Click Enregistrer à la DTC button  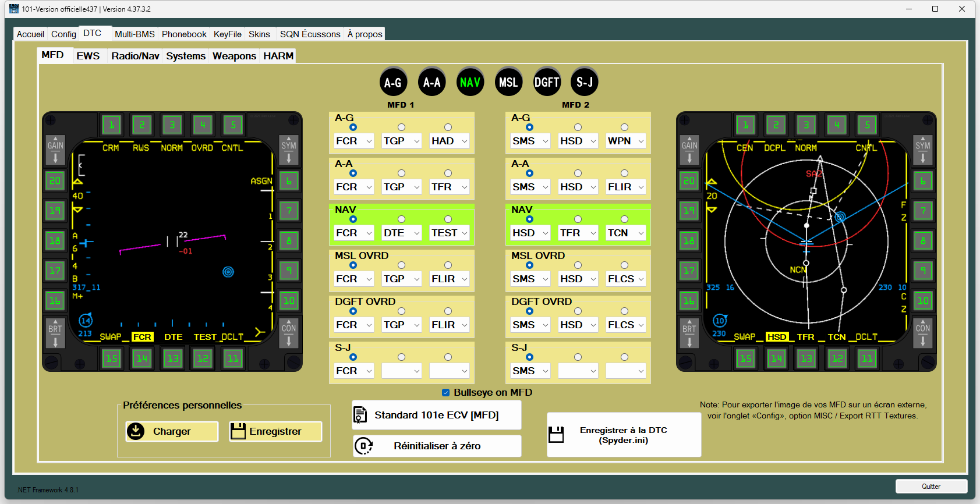pyautogui.click(x=624, y=435)
